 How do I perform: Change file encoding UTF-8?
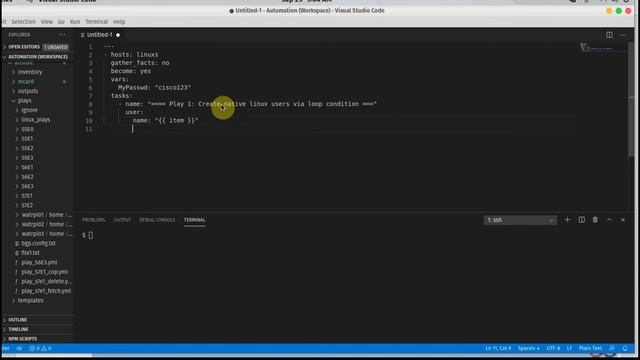coord(553,348)
